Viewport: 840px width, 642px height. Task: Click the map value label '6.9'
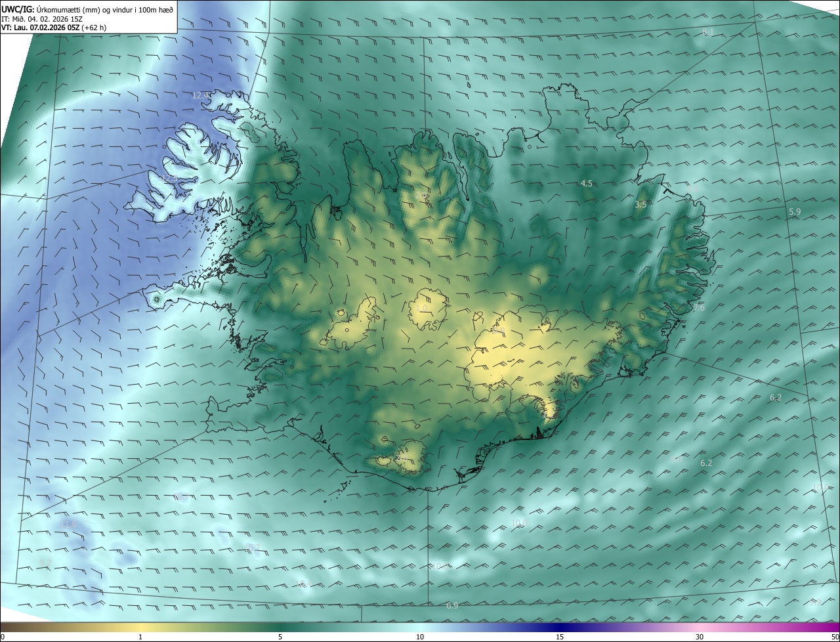click(x=452, y=605)
